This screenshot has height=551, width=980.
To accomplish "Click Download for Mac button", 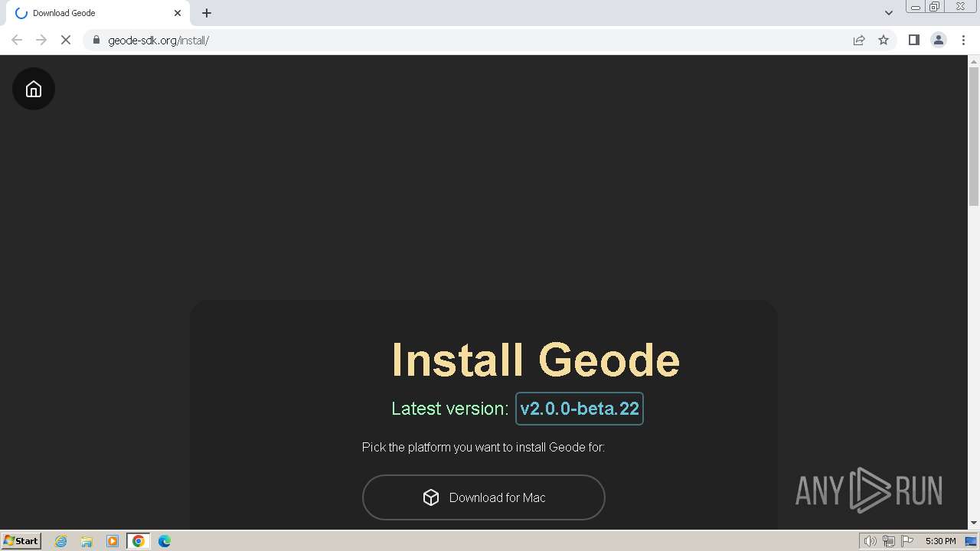I will 484,497.
